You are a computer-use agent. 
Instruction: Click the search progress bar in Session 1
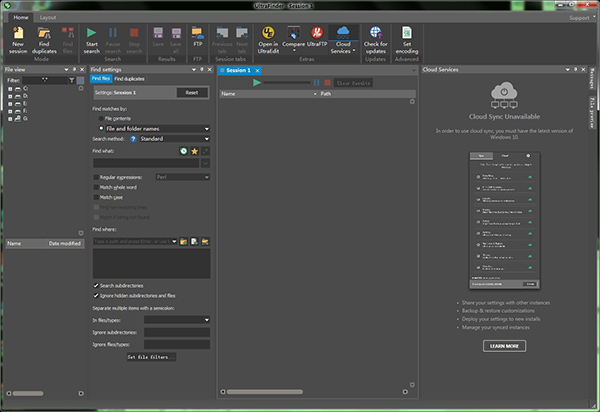[x=287, y=83]
